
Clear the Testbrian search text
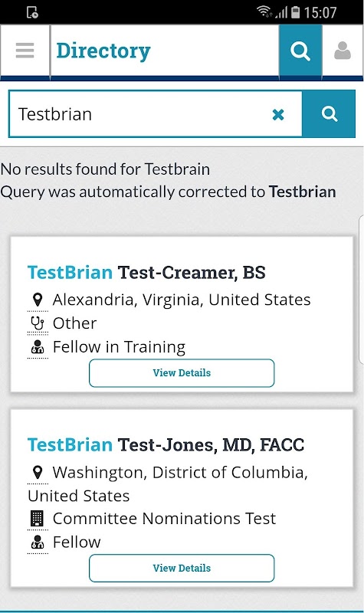click(x=278, y=114)
